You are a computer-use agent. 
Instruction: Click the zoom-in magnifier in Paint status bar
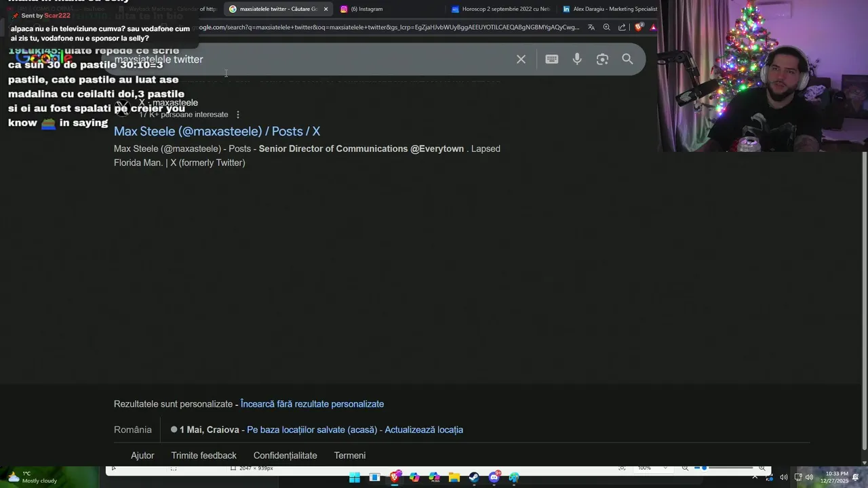[762, 468]
